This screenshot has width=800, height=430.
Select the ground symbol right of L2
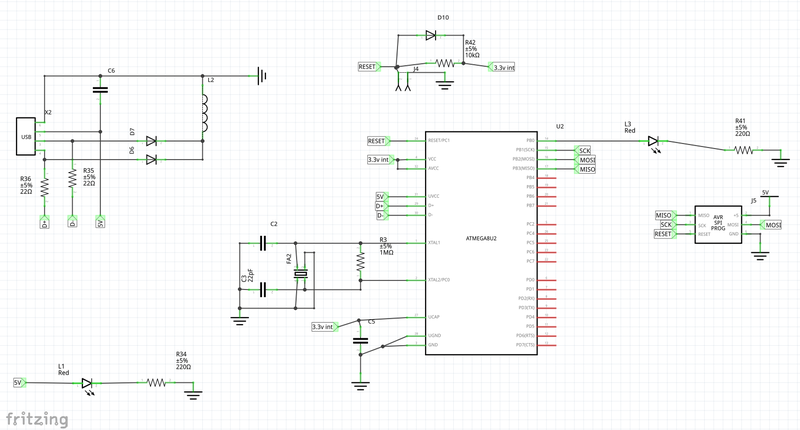(x=261, y=74)
